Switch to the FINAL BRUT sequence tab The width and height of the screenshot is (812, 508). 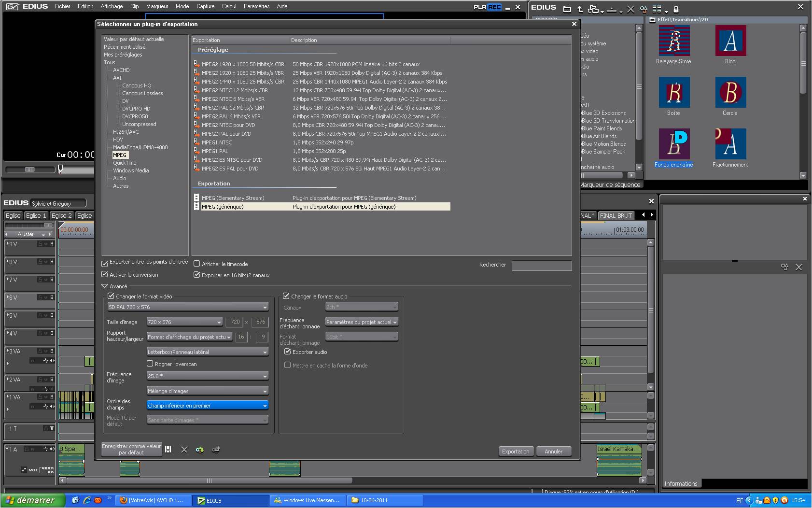[x=616, y=215]
